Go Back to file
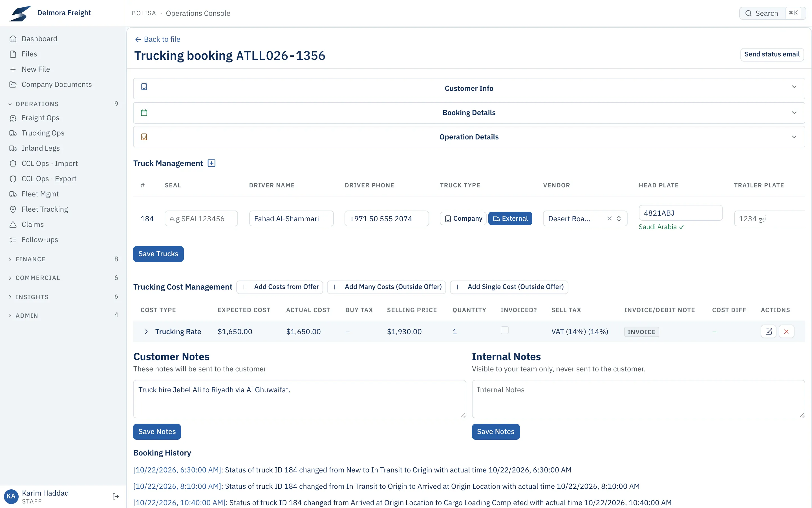812x508 pixels. click(x=157, y=39)
